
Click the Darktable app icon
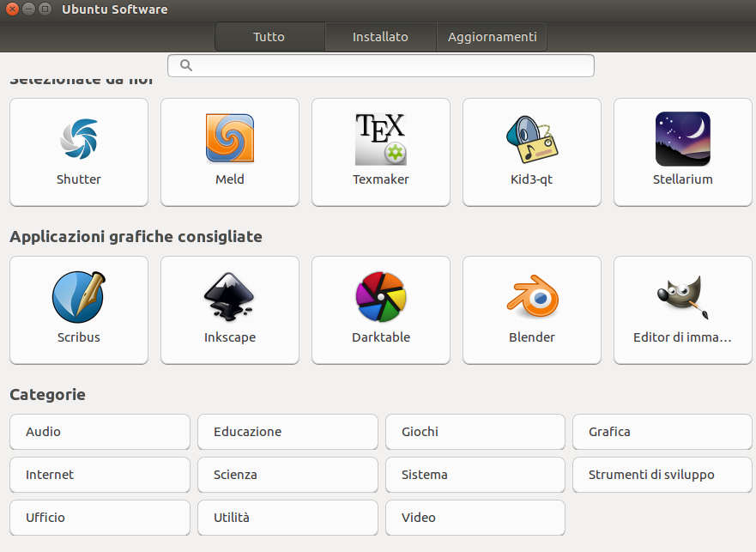(x=381, y=298)
